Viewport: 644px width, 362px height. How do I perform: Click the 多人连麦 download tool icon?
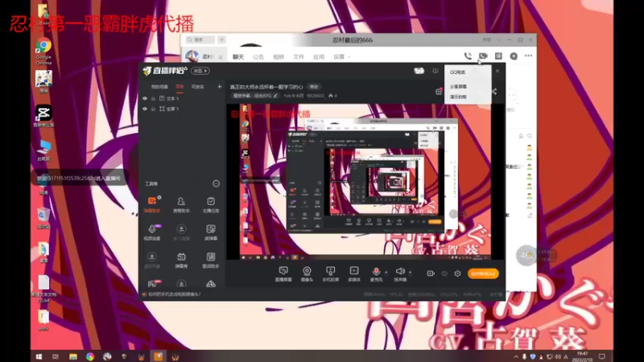(181, 232)
